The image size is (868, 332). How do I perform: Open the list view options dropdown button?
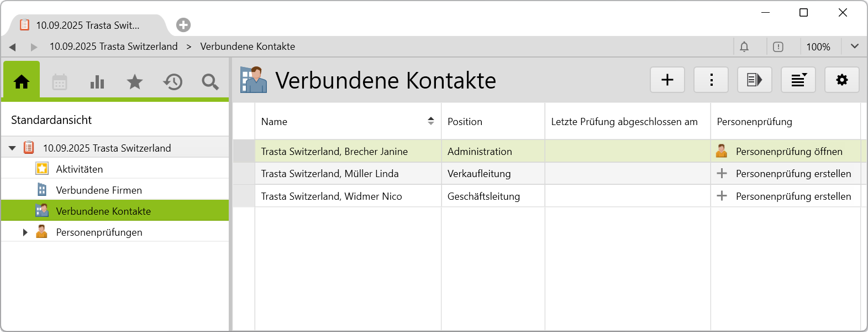click(x=798, y=80)
